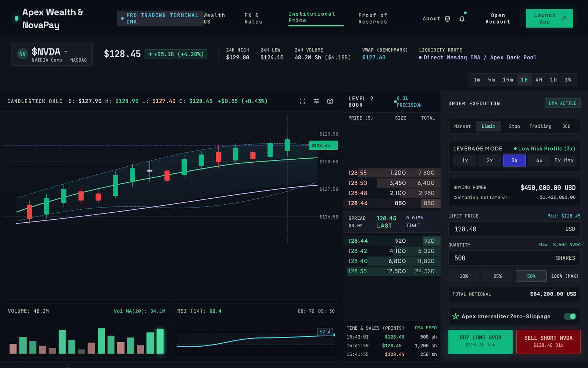The height and width of the screenshot is (368, 588).
Task: Set quantity to 10%
Action: tap(464, 276)
